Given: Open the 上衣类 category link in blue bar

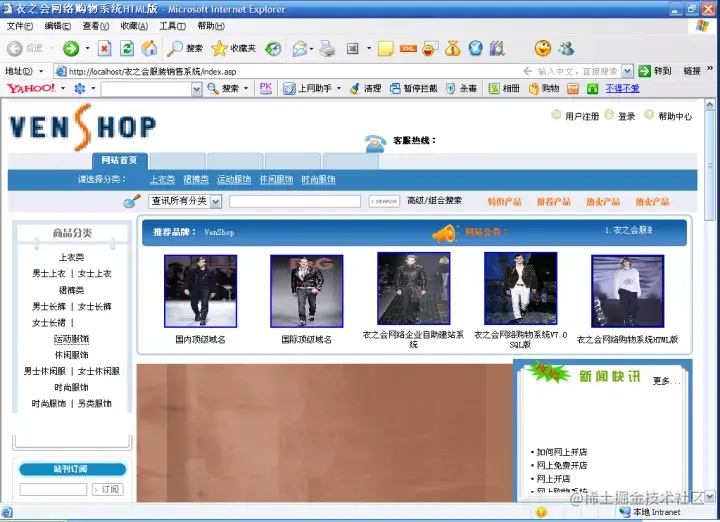Looking at the screenshot, I should (x=163, y=180).
